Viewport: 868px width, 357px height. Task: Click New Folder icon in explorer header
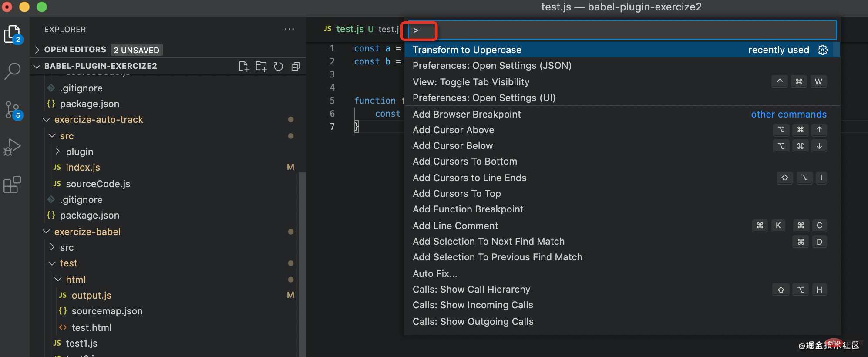click(x=261, y=67)
